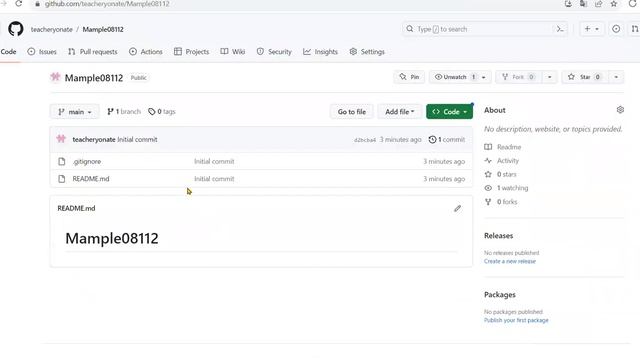Open the Initial commit message in the README.md row
The image size is (640, 360).
[214, 179]
